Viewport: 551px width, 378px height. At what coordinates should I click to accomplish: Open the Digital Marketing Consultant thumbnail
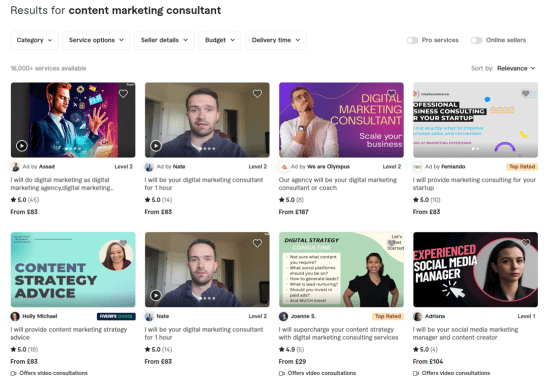pyautogui.click(x=341, y=120)
